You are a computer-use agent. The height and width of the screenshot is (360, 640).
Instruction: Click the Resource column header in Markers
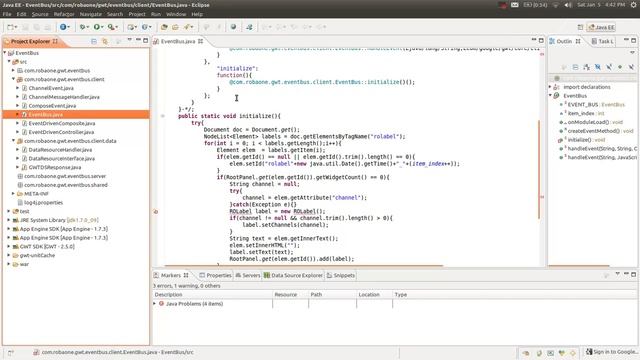coord(291,295)
